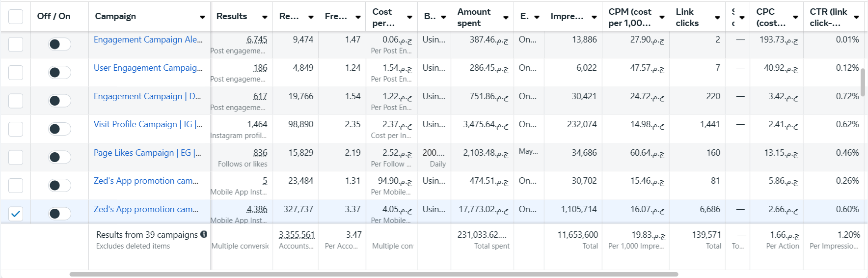The height and width of the screenshot is (278, 868).
Task: Expand the Frequency column header dropdown
Action: 358,17
